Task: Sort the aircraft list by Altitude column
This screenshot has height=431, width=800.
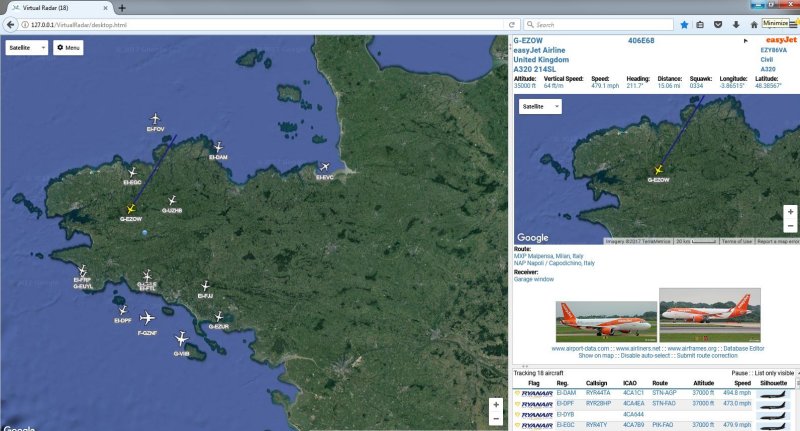Action: click(704, 383)
